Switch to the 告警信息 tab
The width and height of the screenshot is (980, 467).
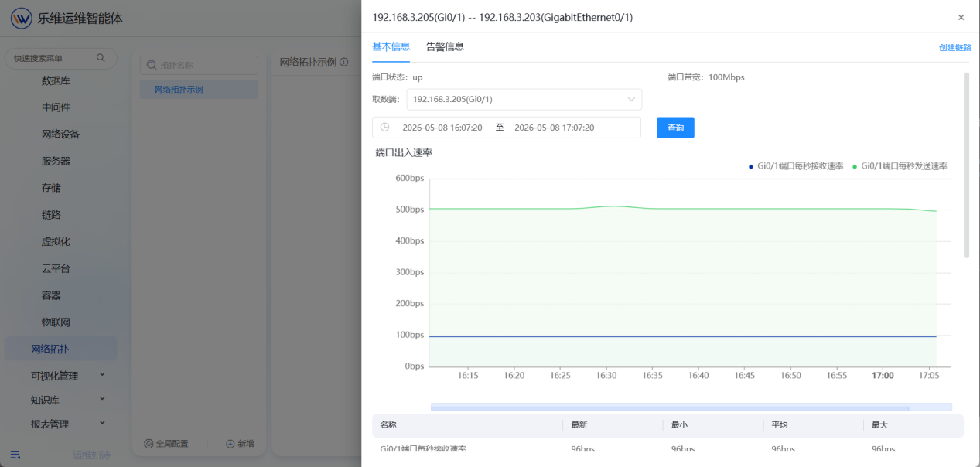click(x=445, y=46)
